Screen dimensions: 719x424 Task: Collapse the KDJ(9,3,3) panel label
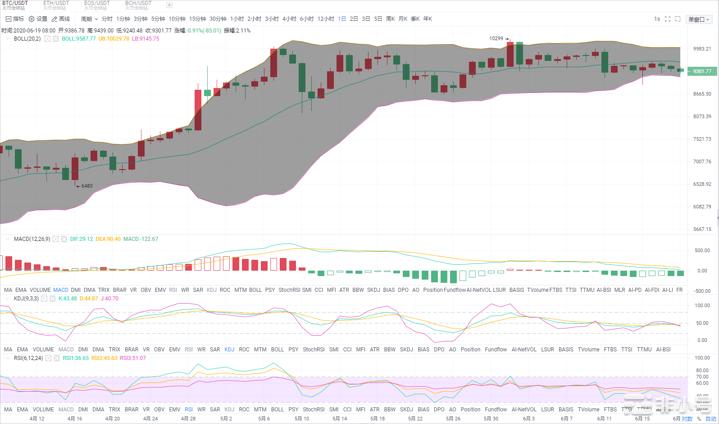coord(26,298)
